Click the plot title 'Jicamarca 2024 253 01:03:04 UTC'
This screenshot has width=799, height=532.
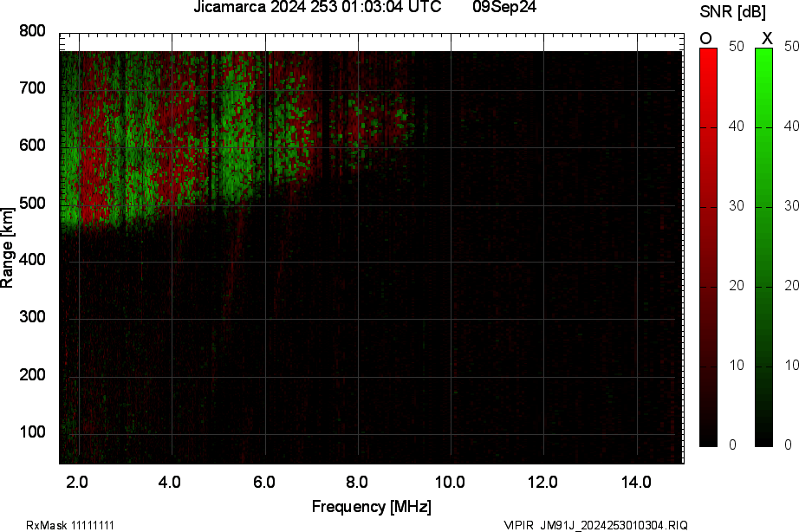[x=317, y=7]
